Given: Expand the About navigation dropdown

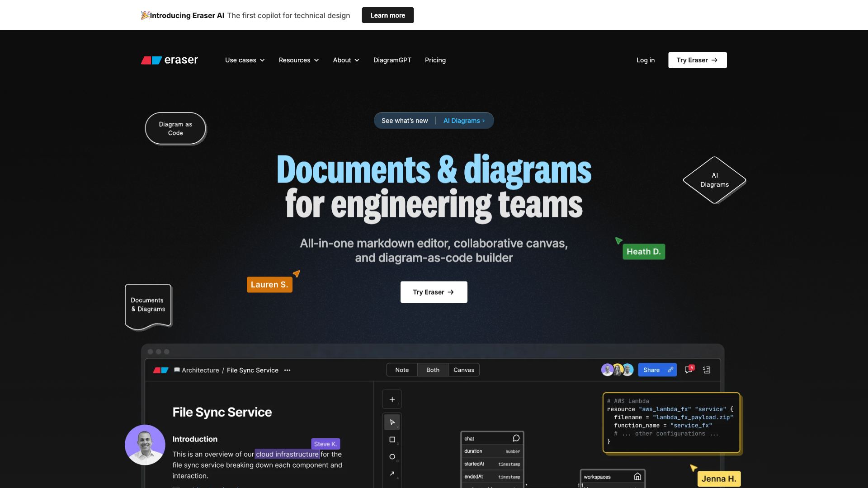Looking at the screenshot, I should 346,60.
